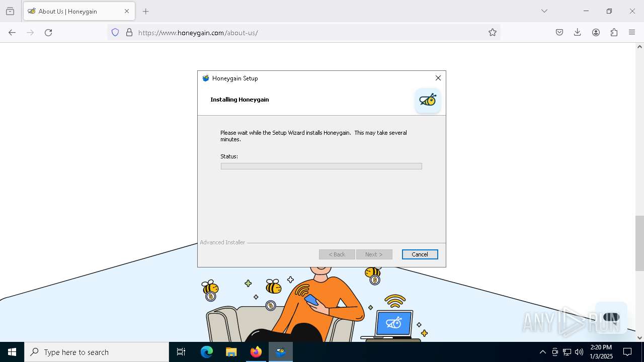Expand the list all tabs dropdown

pyautogui.click(x=544, y=11)
